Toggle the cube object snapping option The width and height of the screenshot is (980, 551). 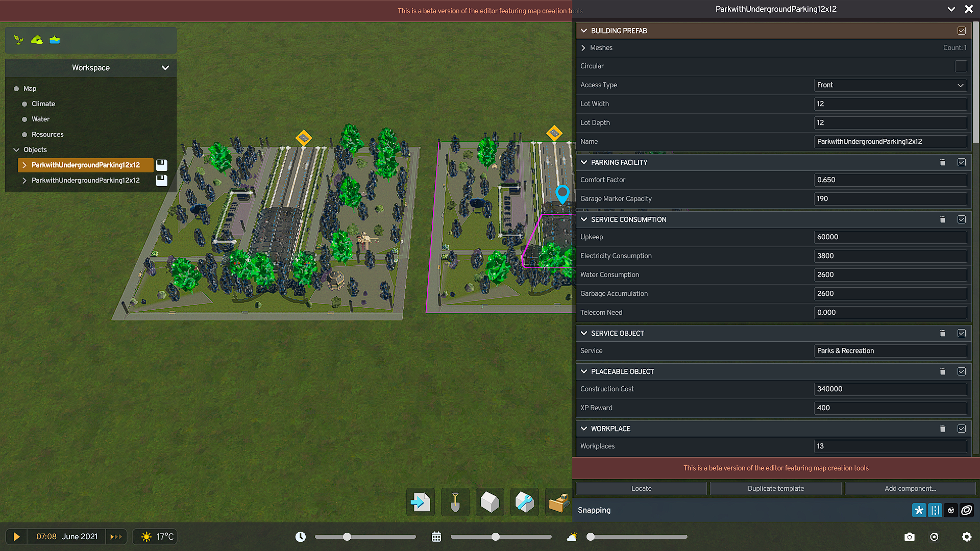coord(951,510)
